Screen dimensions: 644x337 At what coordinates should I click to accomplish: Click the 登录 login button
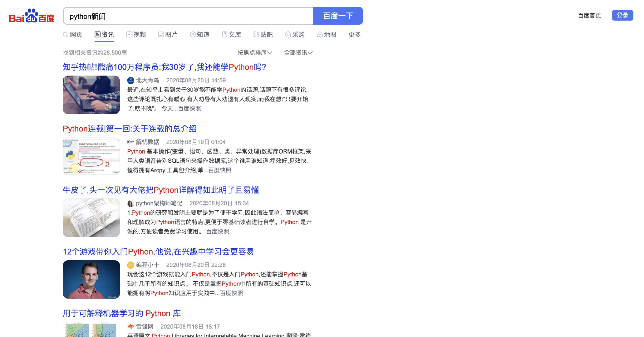point(622,15)
